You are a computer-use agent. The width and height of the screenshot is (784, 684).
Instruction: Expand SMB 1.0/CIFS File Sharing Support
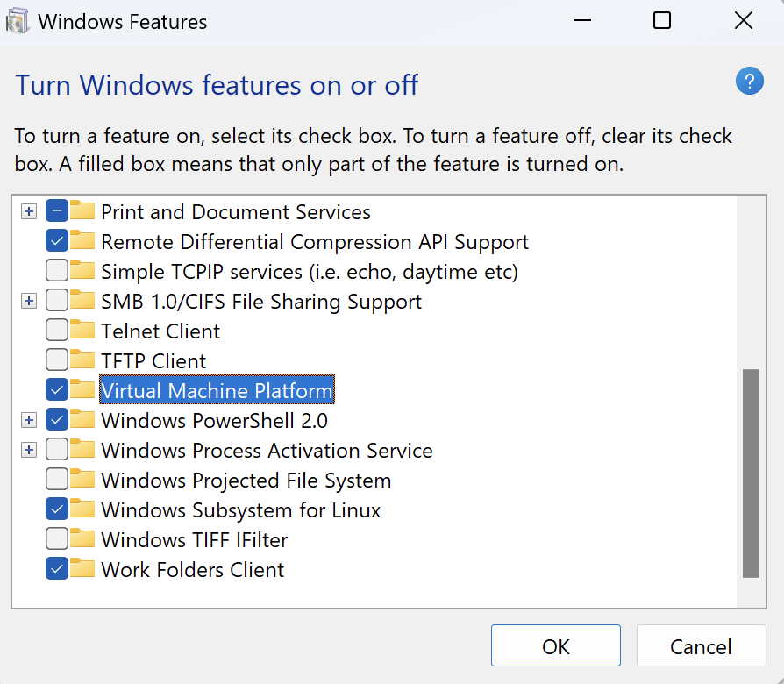(29, 301)
